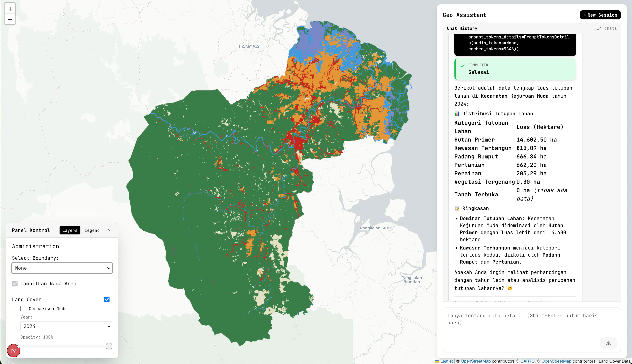Switch to the Legend tab
This screenshot has width=632, height=364.
(92, 230)
